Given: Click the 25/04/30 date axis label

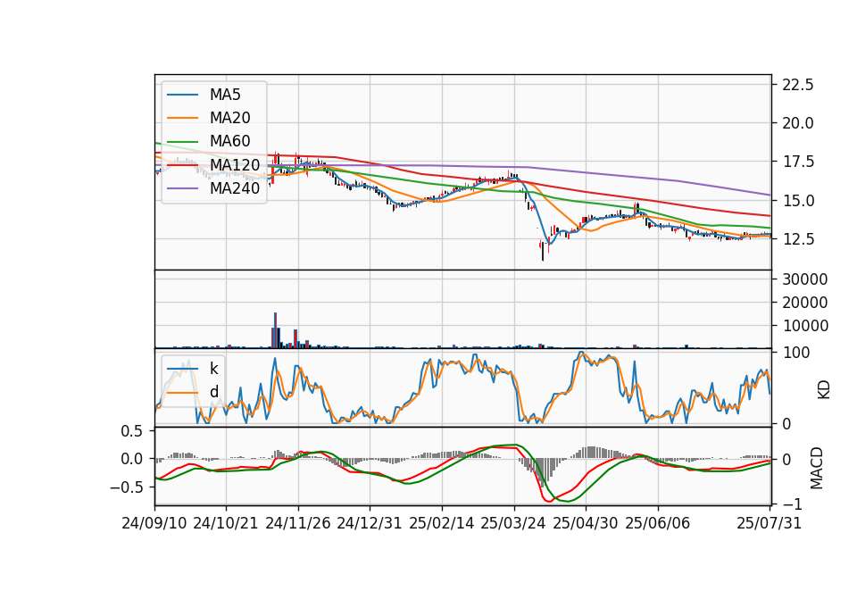Looking at the screenshot, I should pos(586,523).
